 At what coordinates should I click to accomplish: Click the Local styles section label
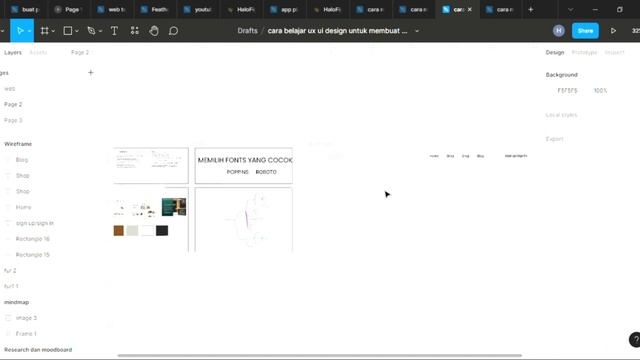click(561, 115)
